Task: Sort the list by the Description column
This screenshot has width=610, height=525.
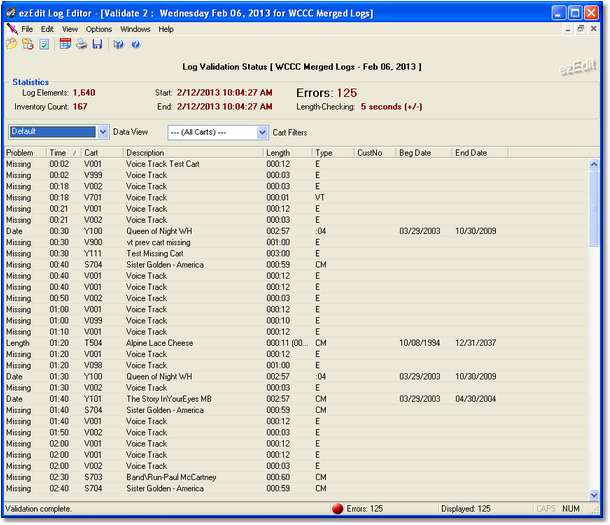Action: tap(193, 153)
